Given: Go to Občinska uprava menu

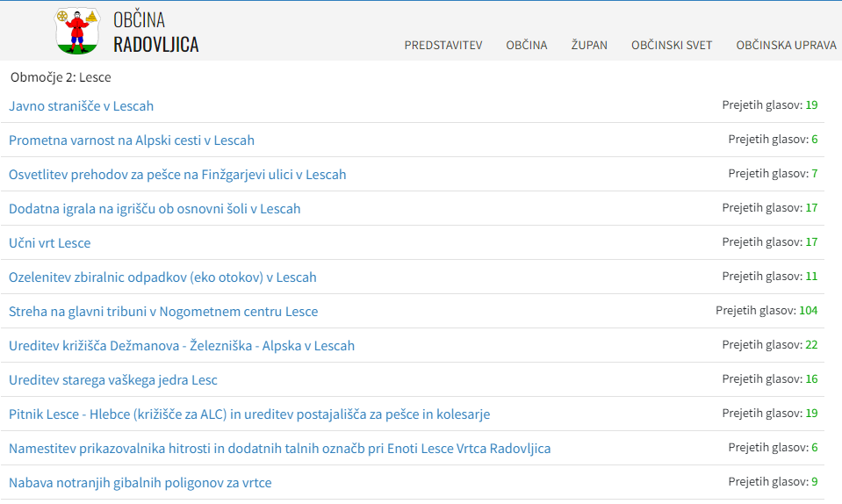Looking at the screenshot, I should point(786,46).
